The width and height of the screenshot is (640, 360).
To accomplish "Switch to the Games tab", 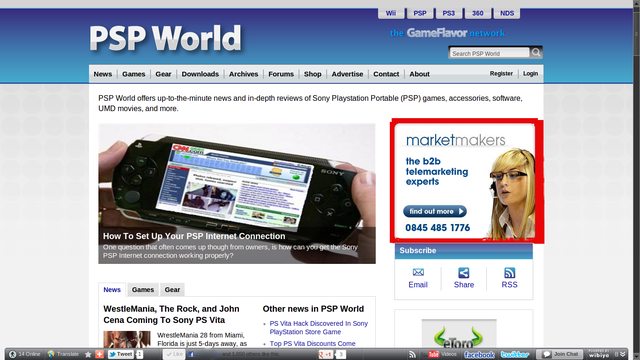I will 142,289.
